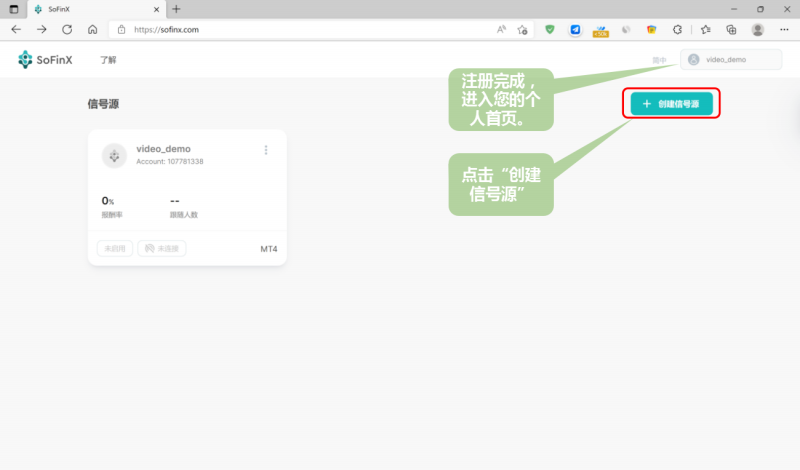
Task: Click the SoFinX logo
Action: 45,60
